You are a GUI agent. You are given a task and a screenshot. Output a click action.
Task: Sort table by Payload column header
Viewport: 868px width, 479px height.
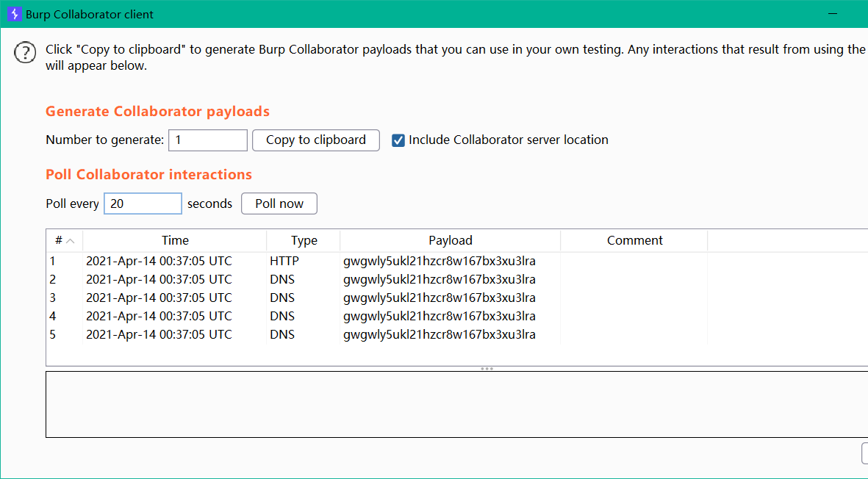click(x=450, y=241)
